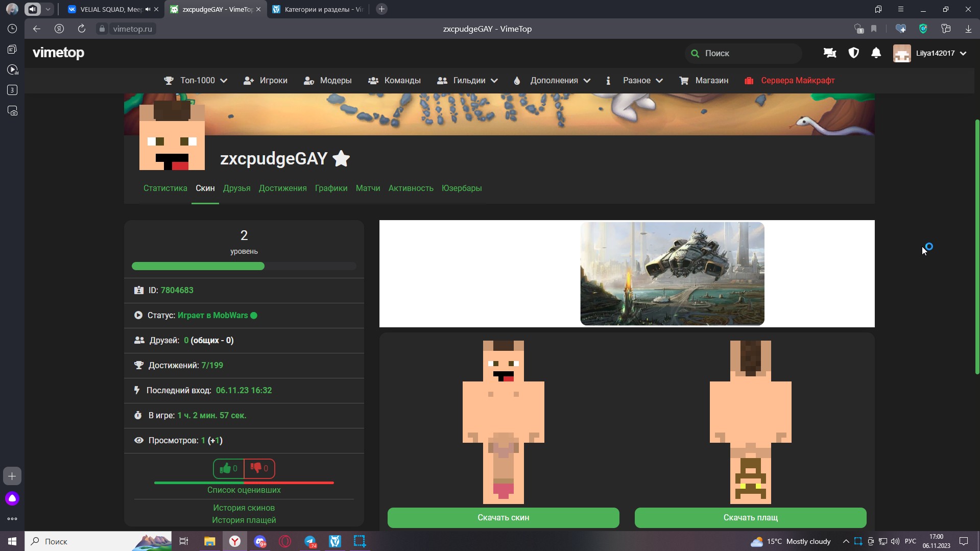Open the История скинов link
This screenshot has width=980, height=551.
click(244, 508)
